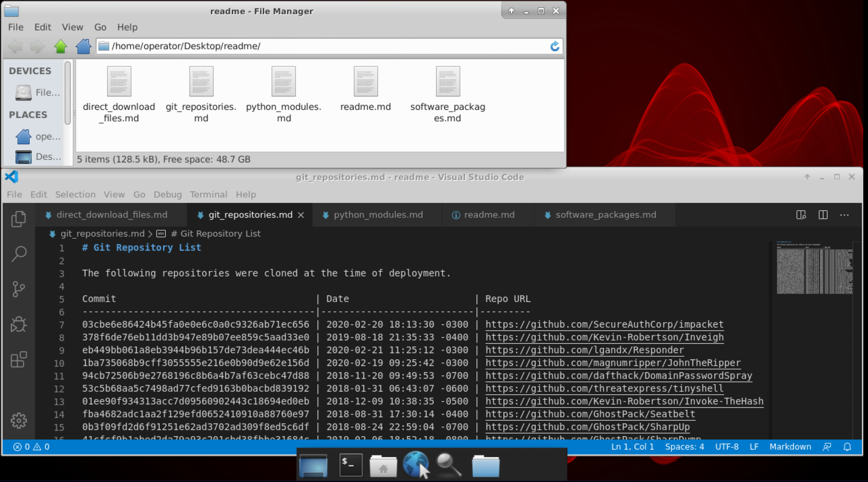Viewport: 868px width, 482px height.
Task: Open the Search view in VS Code
Action: 19,254
